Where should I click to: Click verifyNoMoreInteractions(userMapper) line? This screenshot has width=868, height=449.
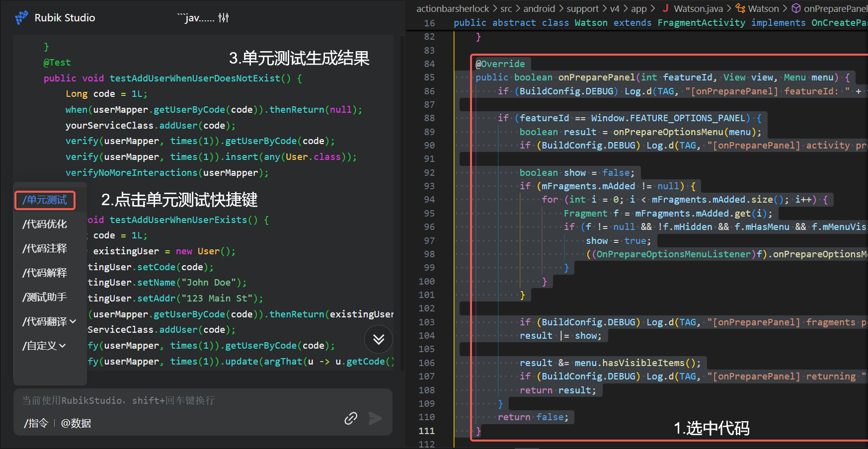pyautogui.click(x=167, y=173)
